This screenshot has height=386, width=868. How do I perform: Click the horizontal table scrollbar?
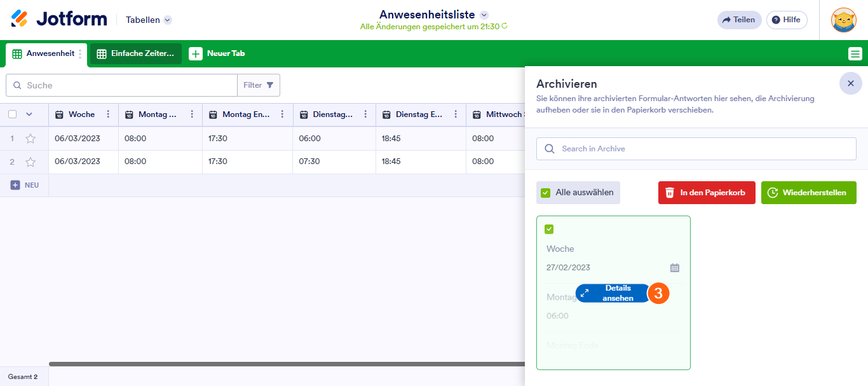point(287,364)
